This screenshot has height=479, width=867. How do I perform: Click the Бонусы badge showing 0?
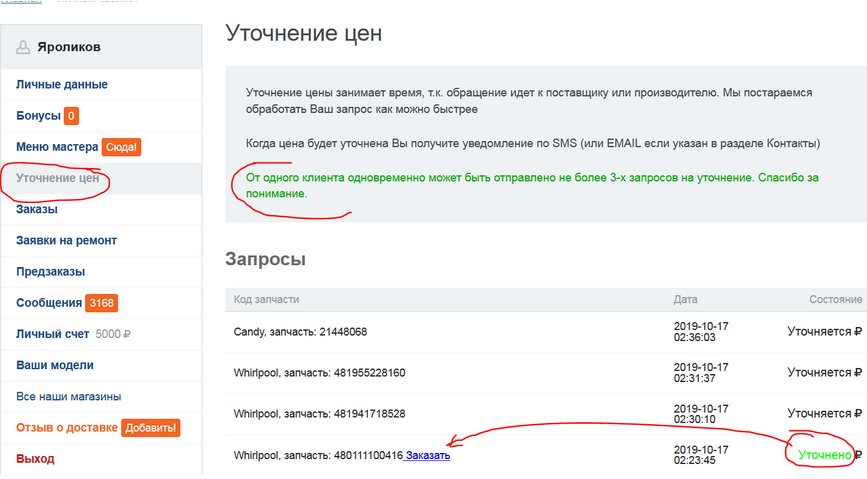(71, 116)
